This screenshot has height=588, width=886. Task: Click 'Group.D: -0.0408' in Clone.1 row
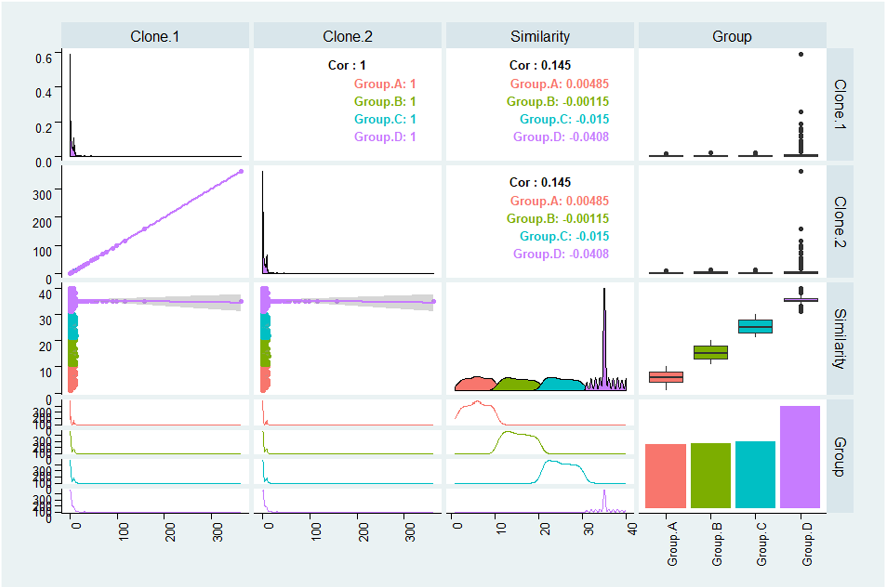tap(561, 137)
